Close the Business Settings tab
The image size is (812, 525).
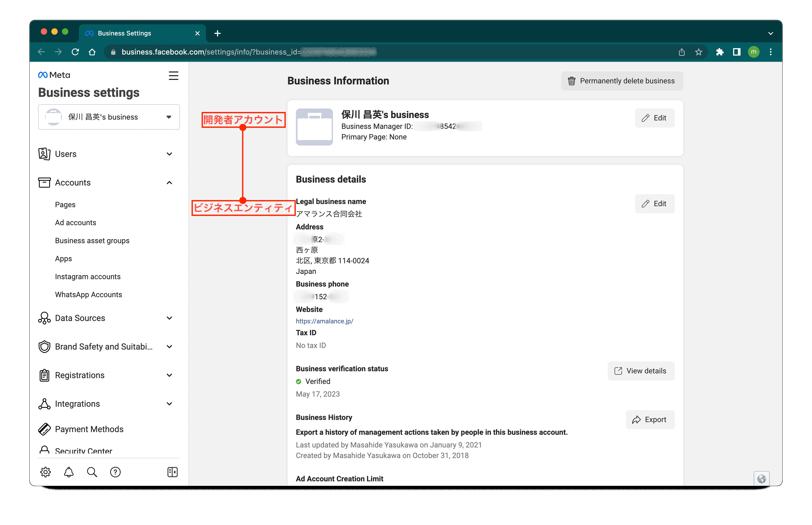point(197,33)
